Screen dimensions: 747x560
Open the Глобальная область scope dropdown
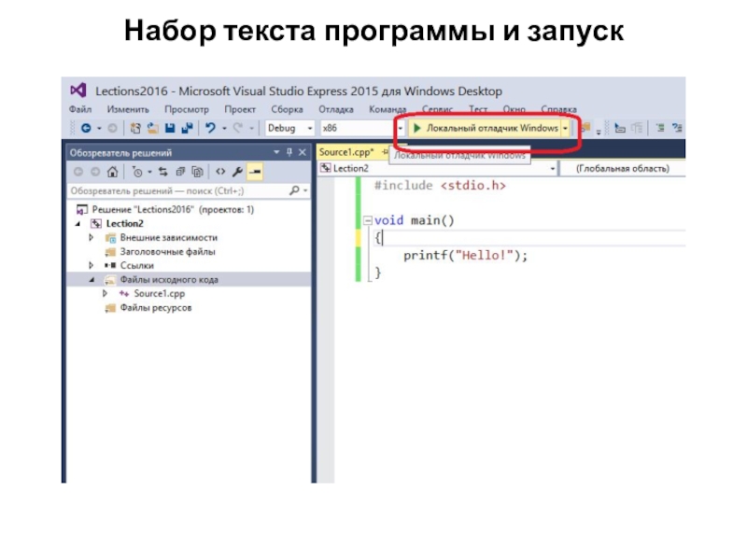point(622,169)
